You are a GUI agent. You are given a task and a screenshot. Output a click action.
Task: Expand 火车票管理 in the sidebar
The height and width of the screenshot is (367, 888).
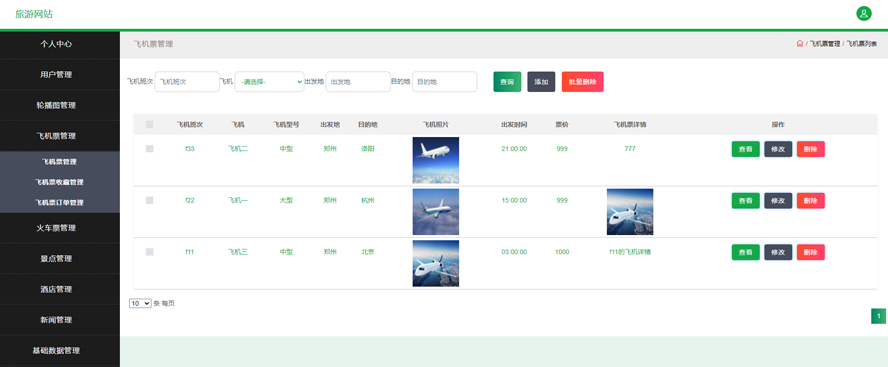tap(56, 228)
